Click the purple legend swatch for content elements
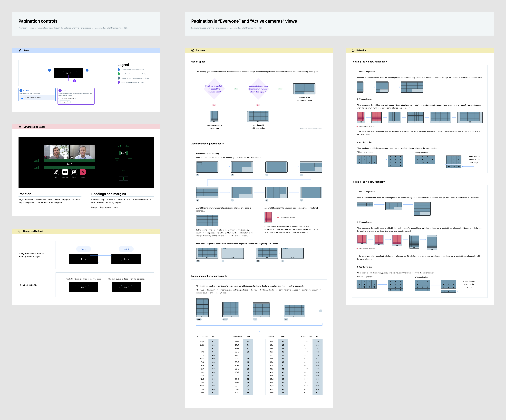The height and width of the screenshot is (420, 506). [x=119, y=82]
